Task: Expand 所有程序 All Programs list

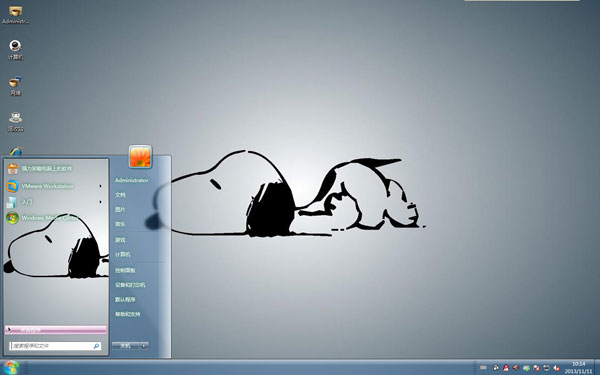Action: 56,330
